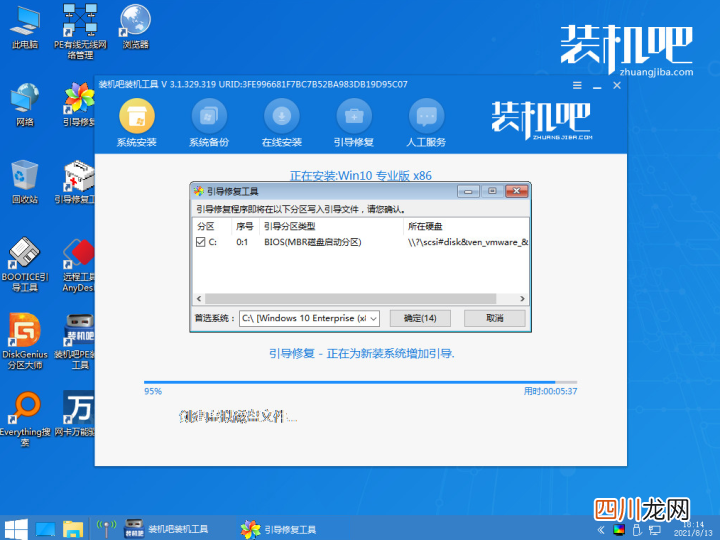
Task: Click the 序号 column header
Action: click(245, 226)
